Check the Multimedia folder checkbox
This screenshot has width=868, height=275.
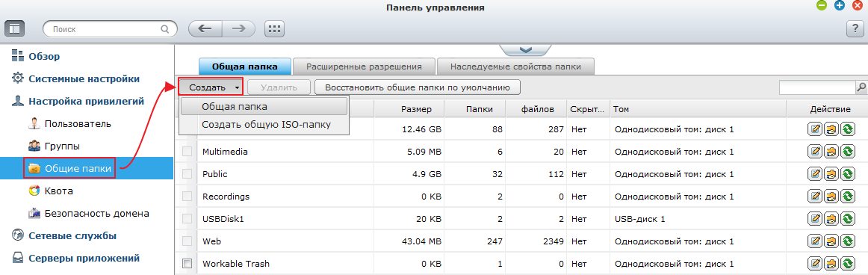click(x=187, y=151)
